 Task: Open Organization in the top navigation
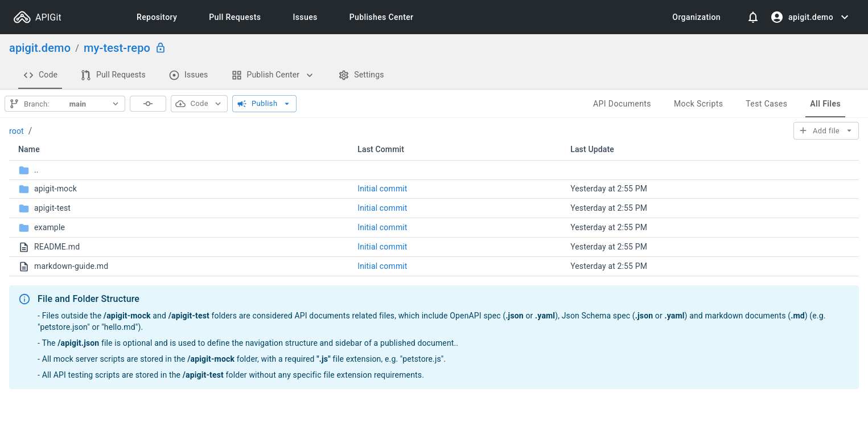pos(696,17)
